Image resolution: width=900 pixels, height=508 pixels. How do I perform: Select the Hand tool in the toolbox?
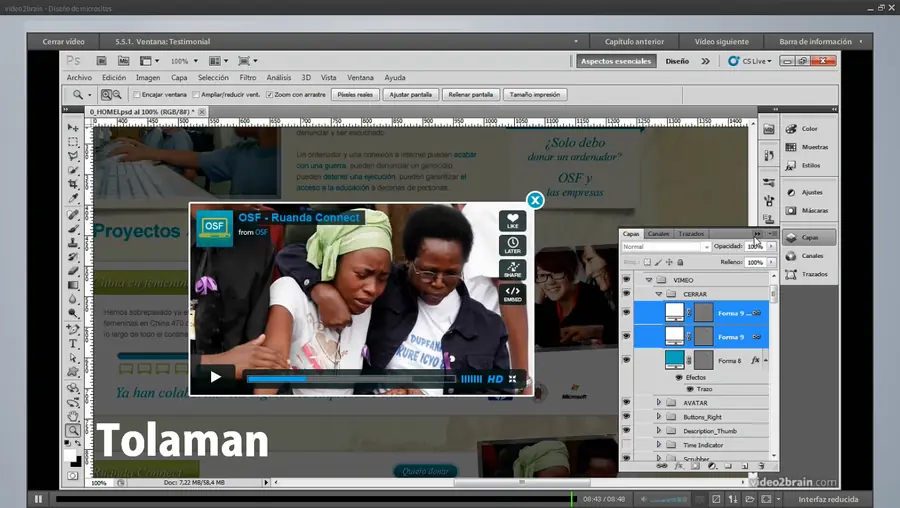coord(73,416)
